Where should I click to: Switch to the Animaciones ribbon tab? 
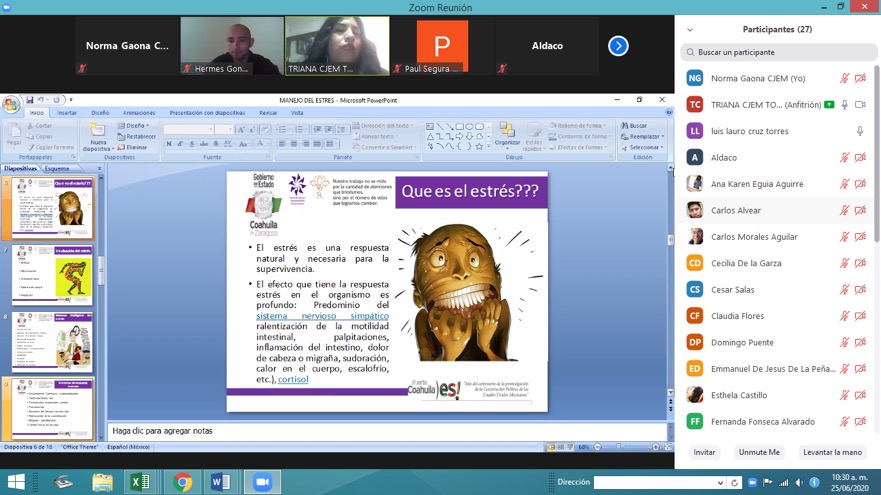click(x=138, y=113)
